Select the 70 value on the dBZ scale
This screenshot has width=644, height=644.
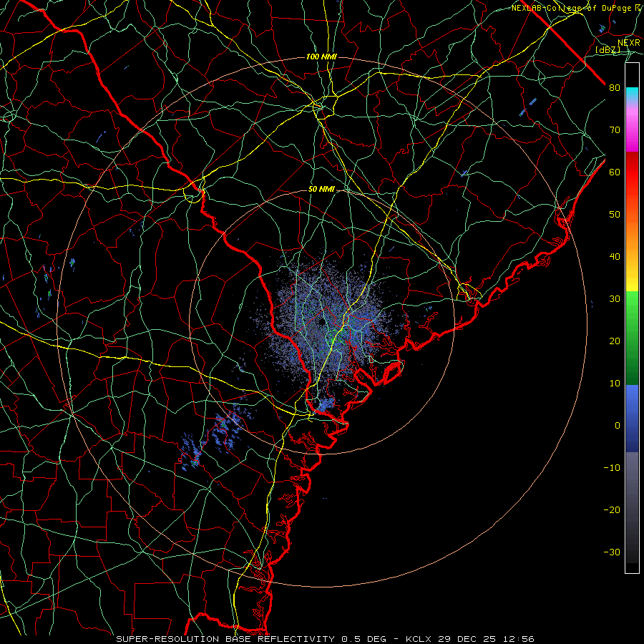(x=615, y=130)
